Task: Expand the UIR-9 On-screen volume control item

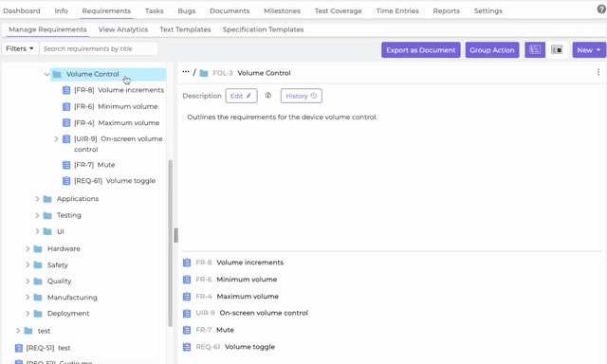Action: [56, 138]
